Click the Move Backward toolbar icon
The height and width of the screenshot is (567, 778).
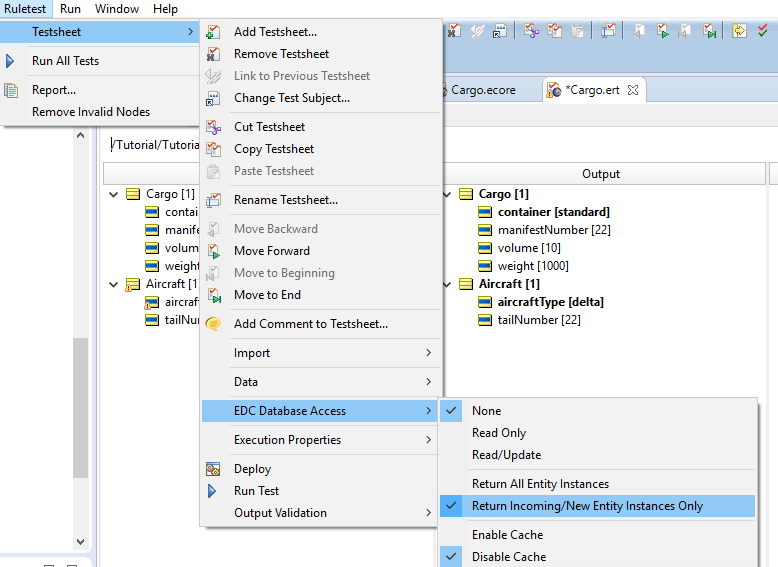coord(639,31)
